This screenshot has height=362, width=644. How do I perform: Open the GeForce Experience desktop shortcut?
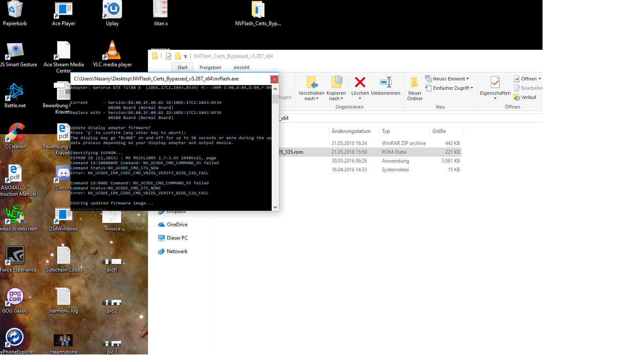pos(16,259)
